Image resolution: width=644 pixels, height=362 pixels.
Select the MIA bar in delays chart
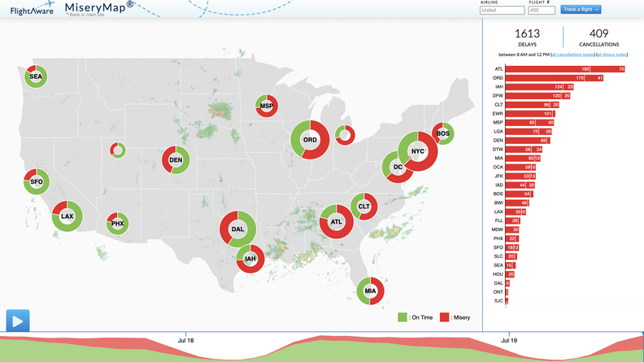pyautogui.click(x=523, y=158)
